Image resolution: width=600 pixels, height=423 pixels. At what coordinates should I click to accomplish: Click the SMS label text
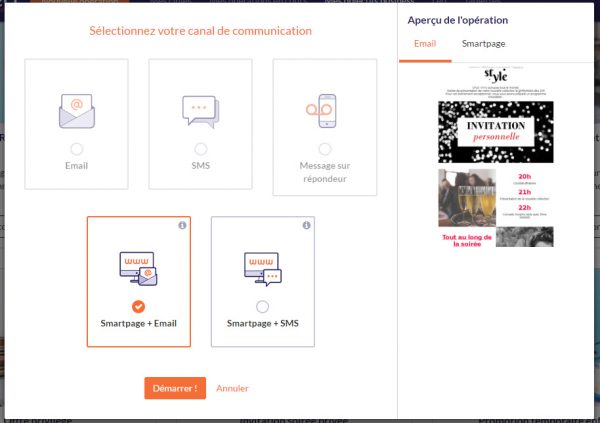(x=201, y=166)
